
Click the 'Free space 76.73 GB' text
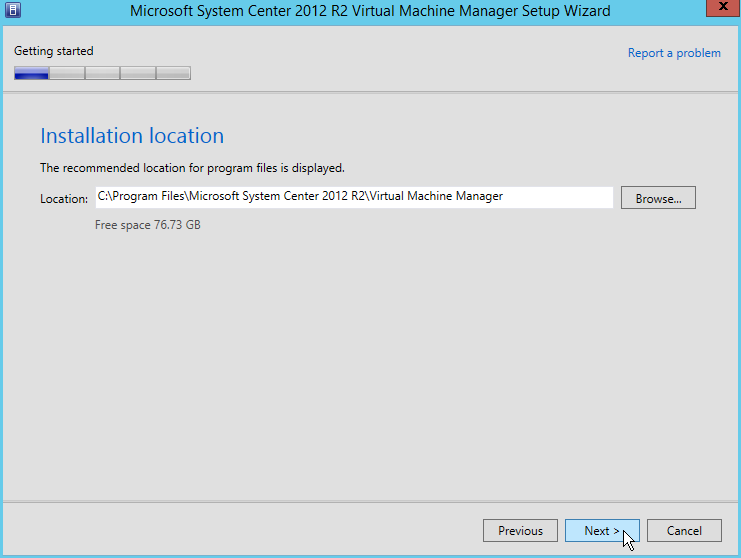point(147,225)
